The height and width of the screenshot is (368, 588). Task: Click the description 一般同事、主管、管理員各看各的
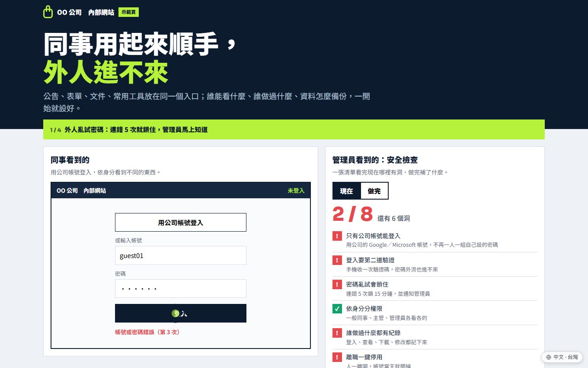pyautogui.click(x=387, y=318)
